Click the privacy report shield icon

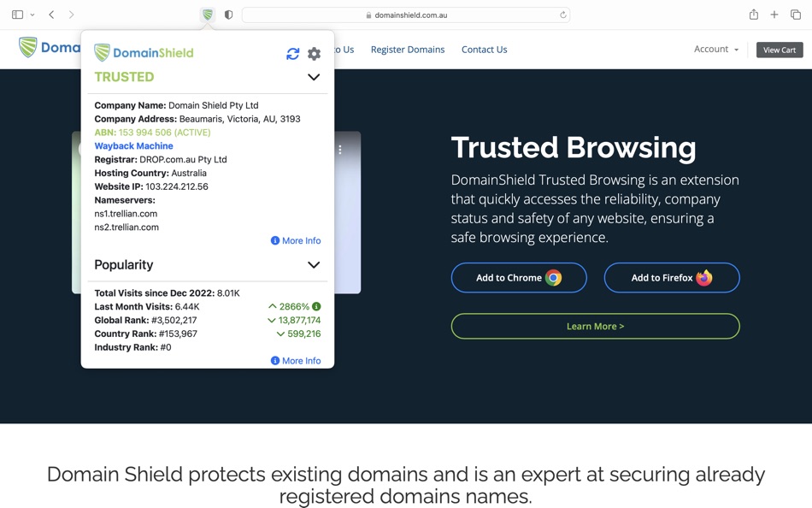click(x=228, y=15)
